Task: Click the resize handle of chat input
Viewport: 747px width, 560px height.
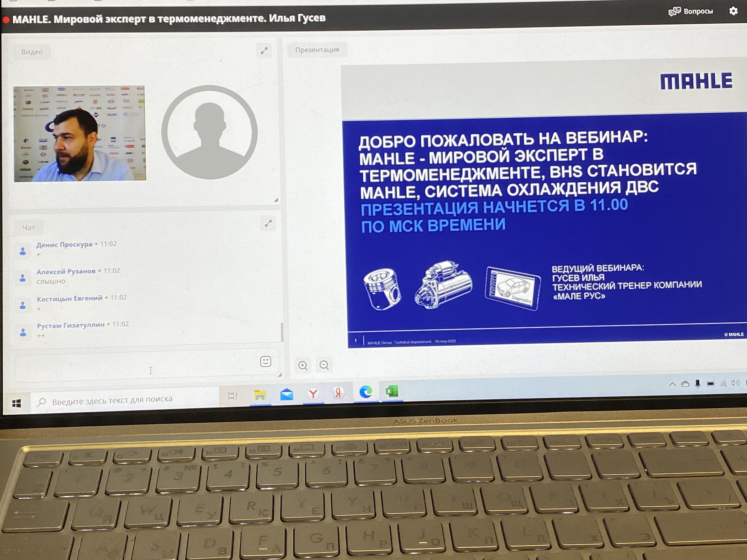Action: (279, 375)
